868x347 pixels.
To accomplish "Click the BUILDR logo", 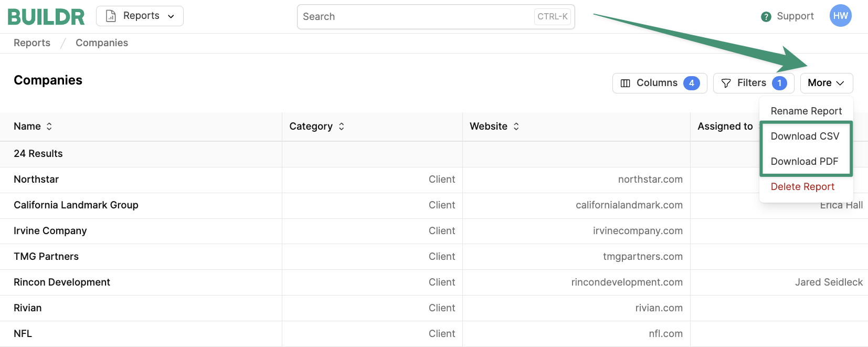I will point(46,17).
